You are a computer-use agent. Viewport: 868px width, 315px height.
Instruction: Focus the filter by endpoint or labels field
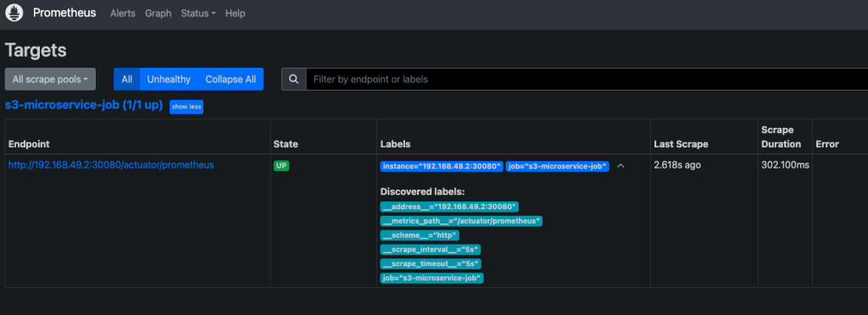tap(587, 79)
